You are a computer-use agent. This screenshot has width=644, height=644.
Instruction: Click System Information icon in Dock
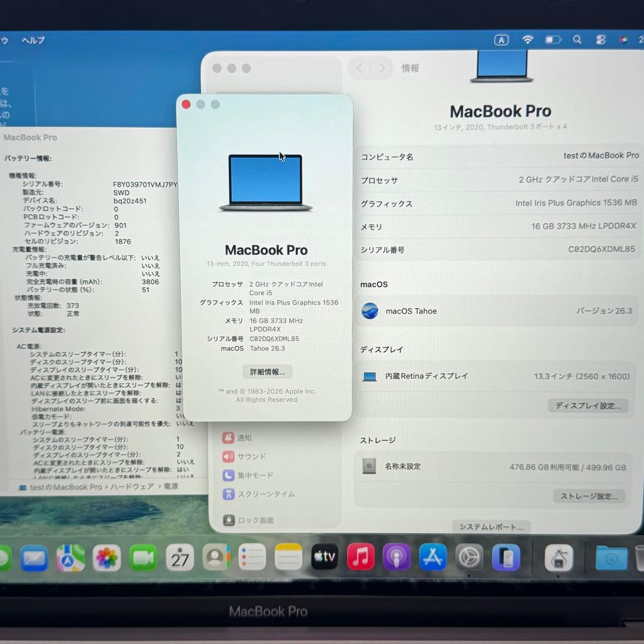(559, 558)
